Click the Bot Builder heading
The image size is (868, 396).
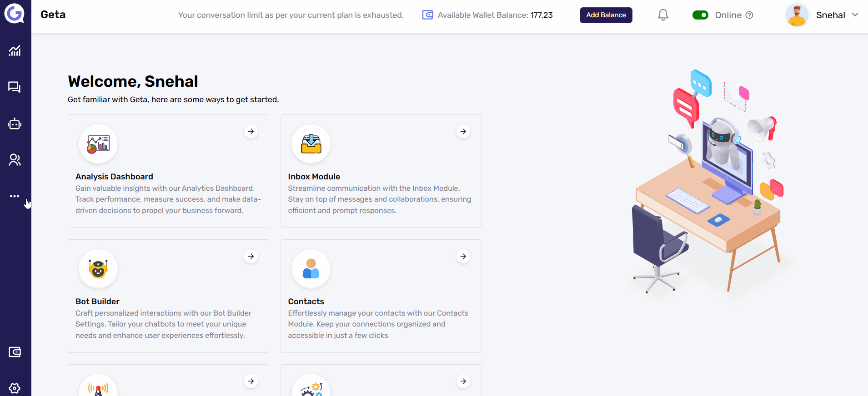tap(97, 302)
